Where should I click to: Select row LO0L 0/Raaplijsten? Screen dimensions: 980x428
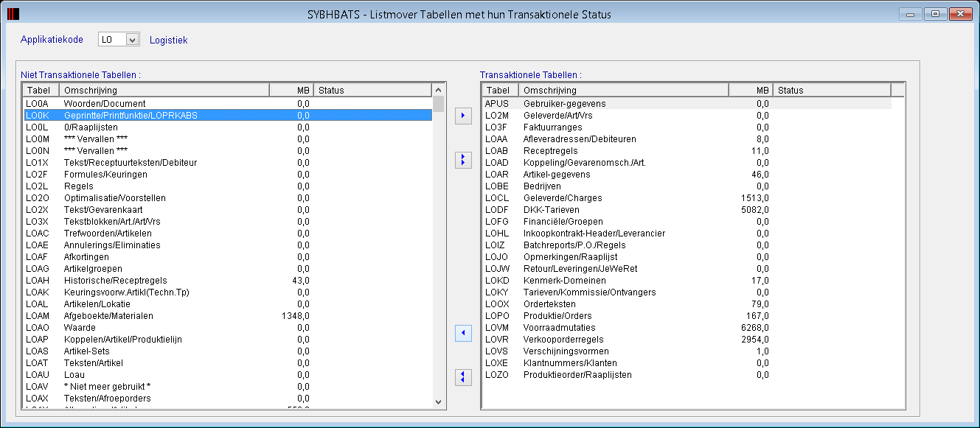pos(227,127)
